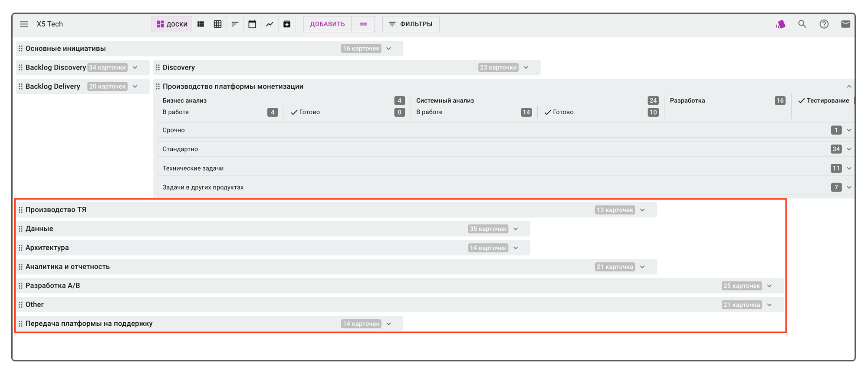Click drag handle of Аналитика и отчетность

(20, 267)
